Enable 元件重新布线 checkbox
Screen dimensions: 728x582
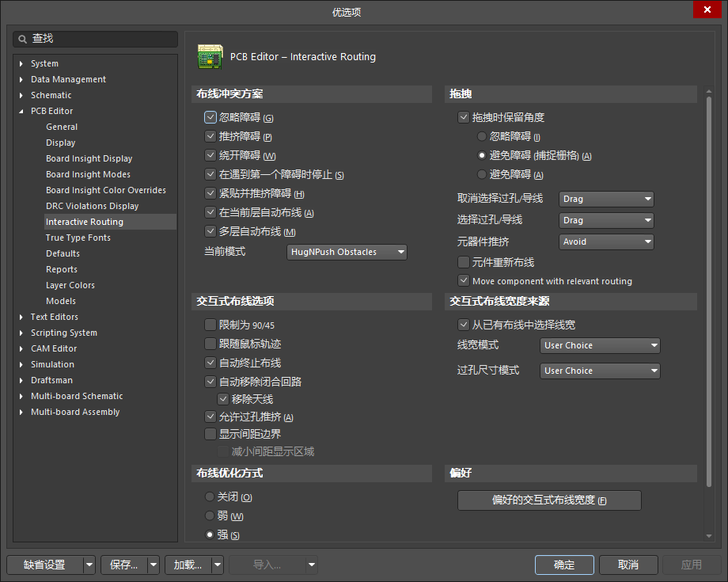464,262
